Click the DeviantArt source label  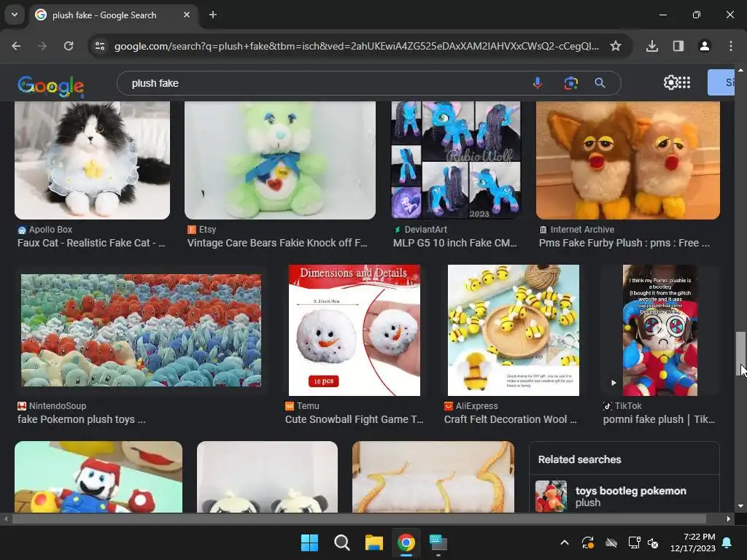click(425, 230)
